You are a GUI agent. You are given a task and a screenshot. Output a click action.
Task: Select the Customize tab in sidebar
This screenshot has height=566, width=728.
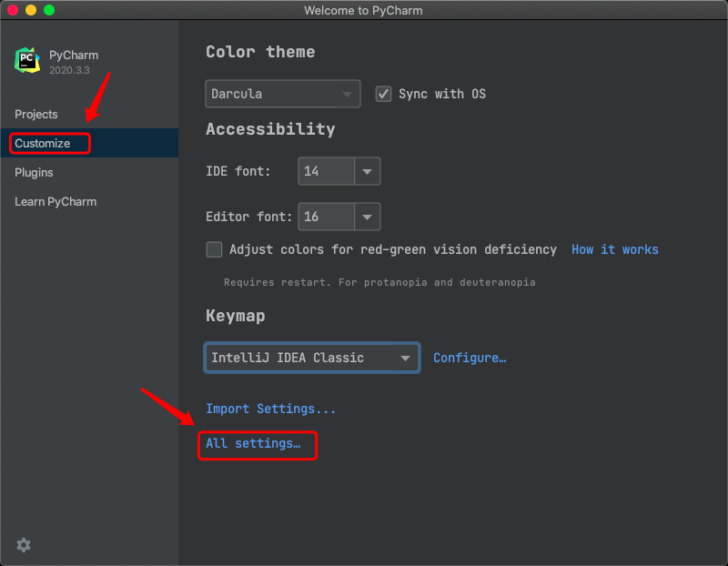pyautogui.click(x=43, y=143)
